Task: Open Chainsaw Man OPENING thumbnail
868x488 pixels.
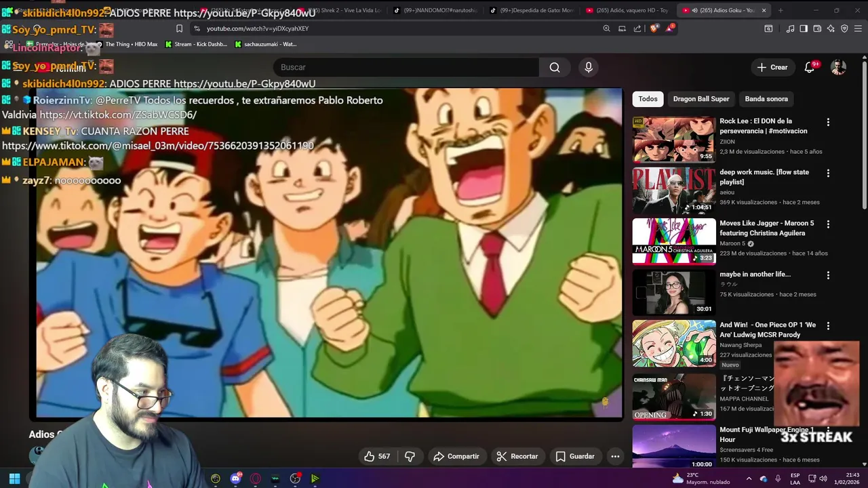Action: [x=674, y=397]
